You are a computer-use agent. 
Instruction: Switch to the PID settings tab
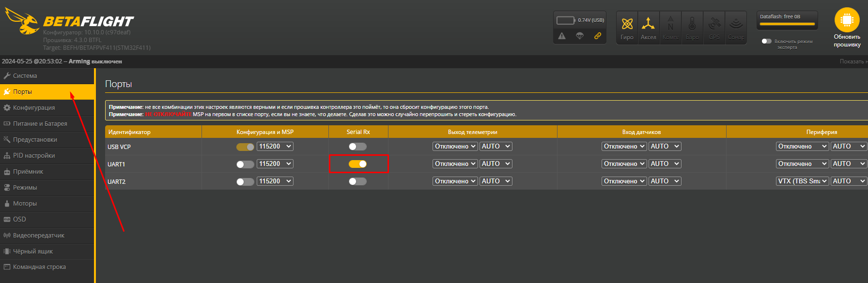[x=34, y=155]
